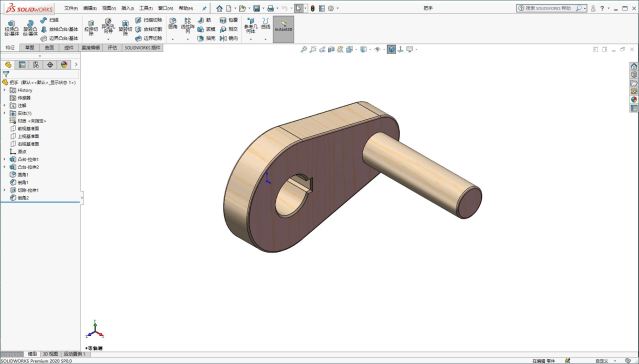Expand the 实体(1) solid bodies node
Viewport: 639px width, 364px height.
(5, 113)
